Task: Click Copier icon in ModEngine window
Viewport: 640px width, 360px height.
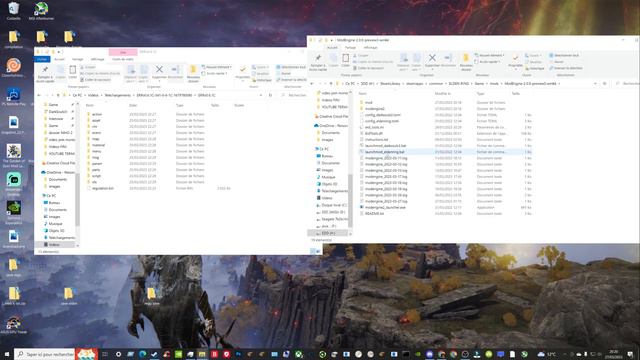Action: point(333,58)
